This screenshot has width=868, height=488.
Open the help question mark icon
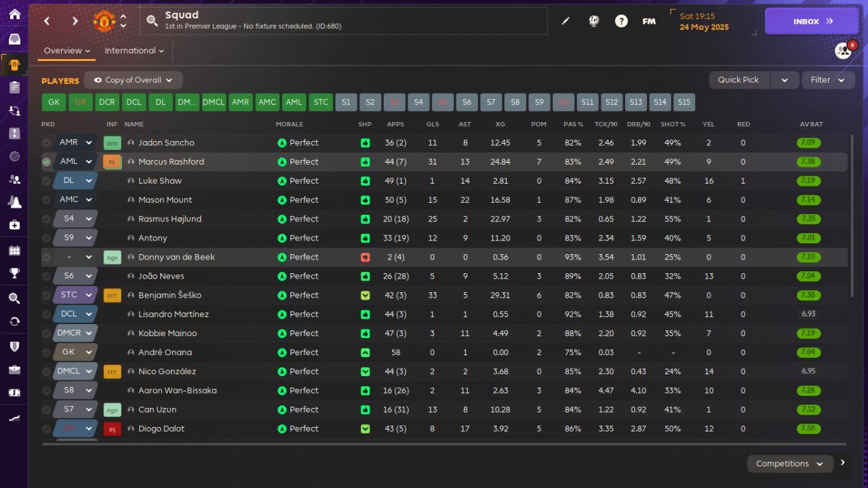pyautogui.click(x=621, y=21)
